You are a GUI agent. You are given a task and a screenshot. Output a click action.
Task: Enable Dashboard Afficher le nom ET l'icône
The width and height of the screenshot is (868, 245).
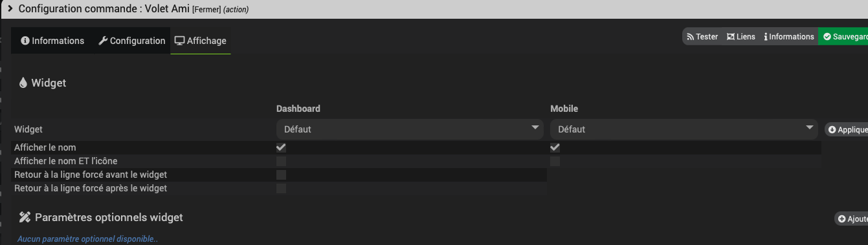point(281,161)
